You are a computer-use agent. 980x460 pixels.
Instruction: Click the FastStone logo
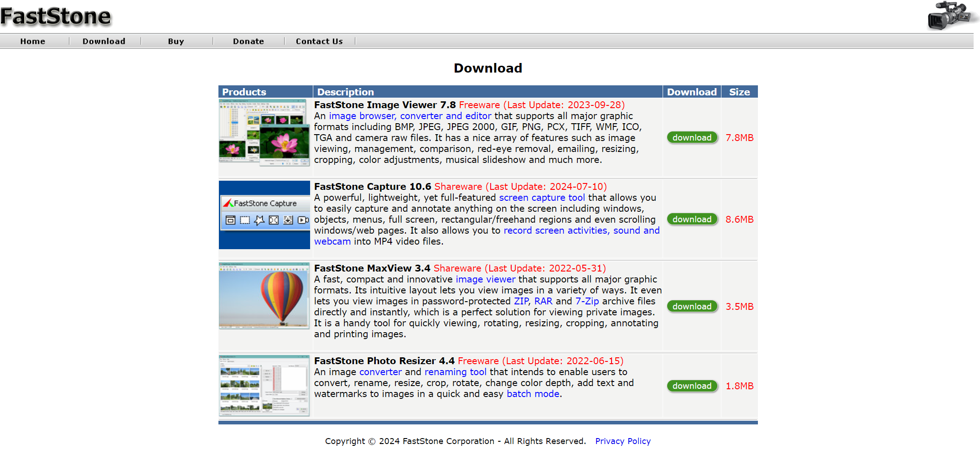click(56, 16)
